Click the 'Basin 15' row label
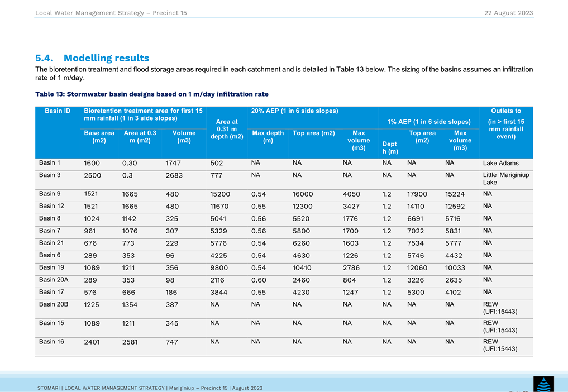Image resolution: width=568 pixels, height=392 pixels. click(x=51, y=323)
